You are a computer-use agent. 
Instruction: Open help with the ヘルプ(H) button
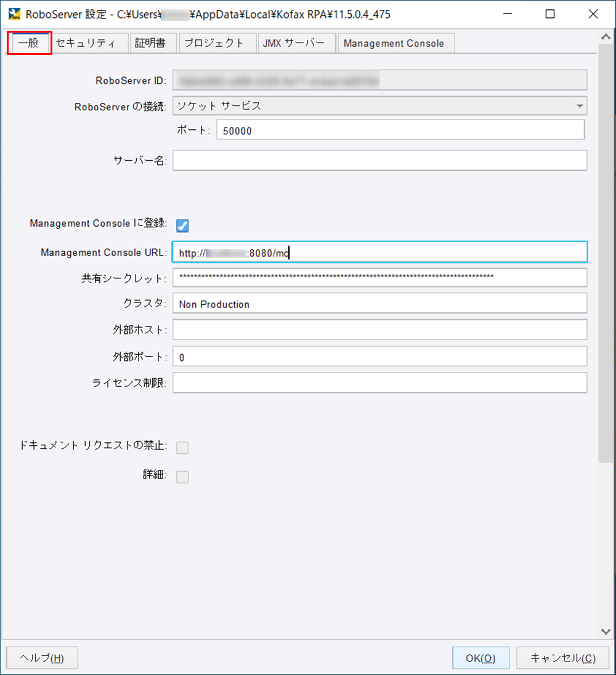click(x=42, y=658)
